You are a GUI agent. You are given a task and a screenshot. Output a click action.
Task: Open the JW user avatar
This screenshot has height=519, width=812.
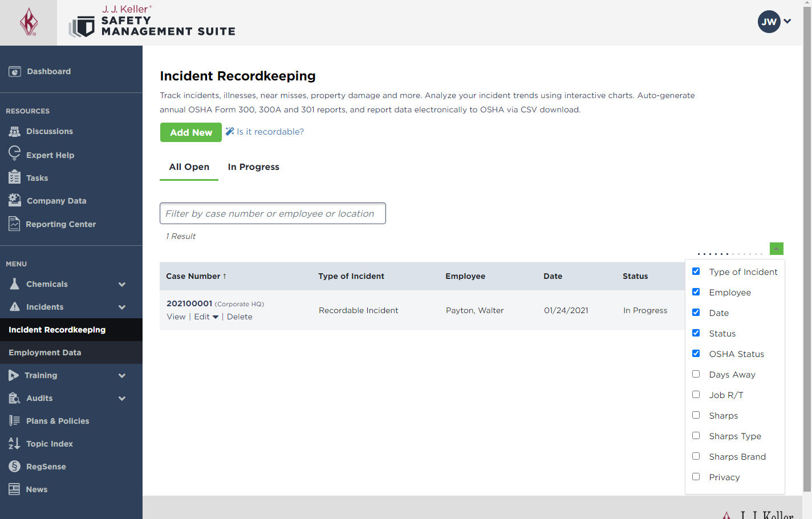coord(769,22)
